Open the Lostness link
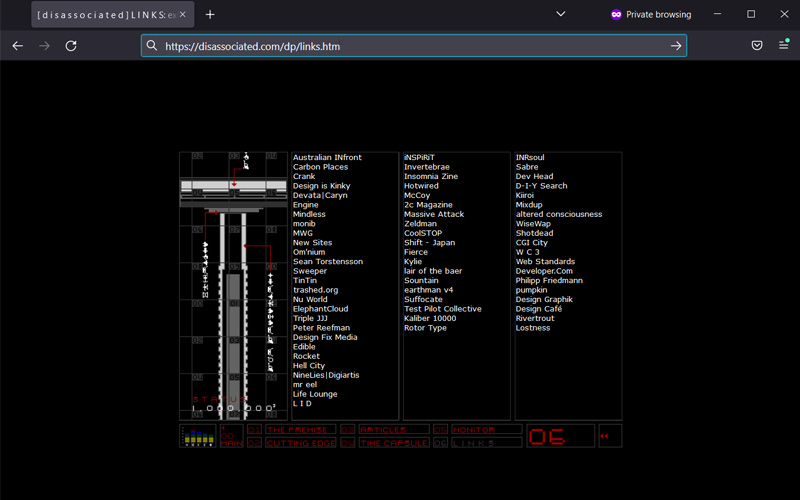Screen dimensions: 800x500 533,328
